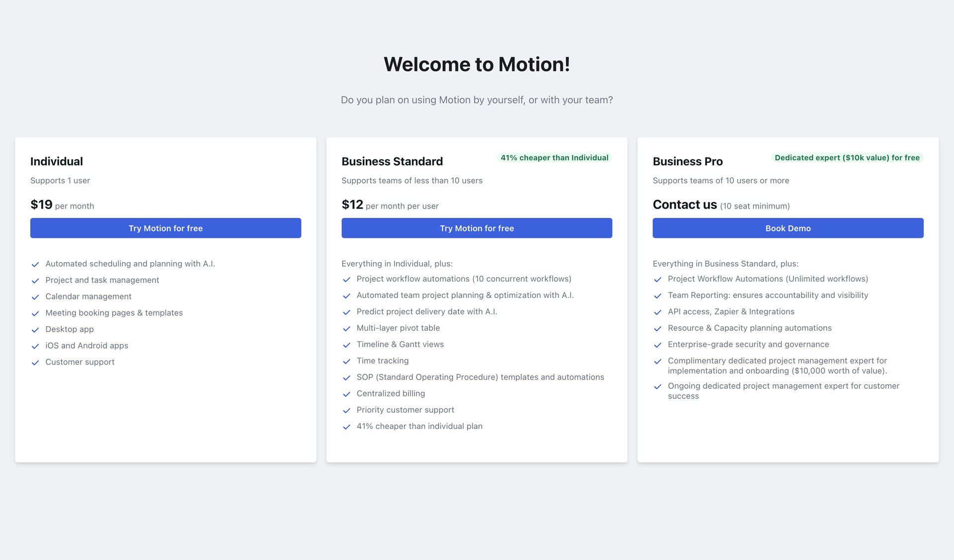Click the Dedicated expert $10k value badge
The width and height of the screenshot is (954, 560).
[x=847, y=157]
